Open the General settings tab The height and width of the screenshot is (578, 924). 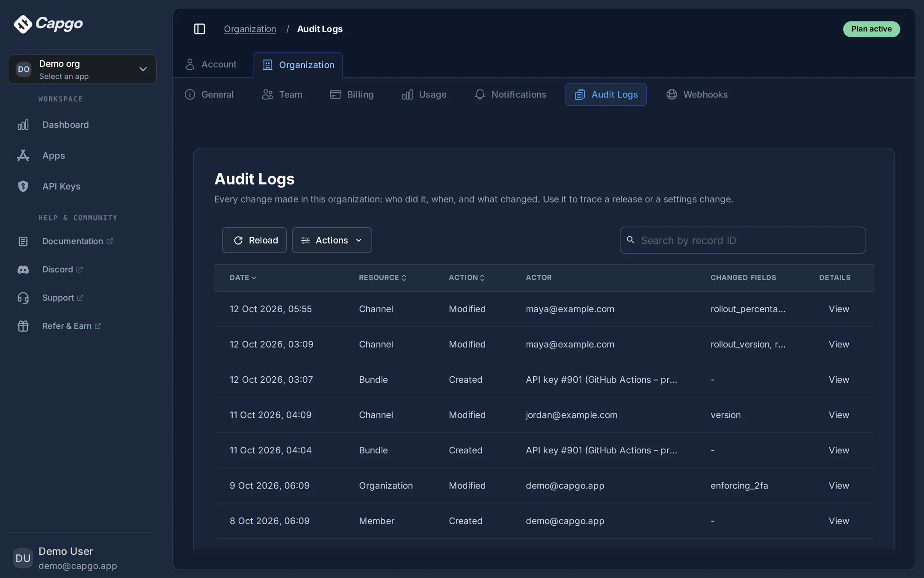[209, 94]
